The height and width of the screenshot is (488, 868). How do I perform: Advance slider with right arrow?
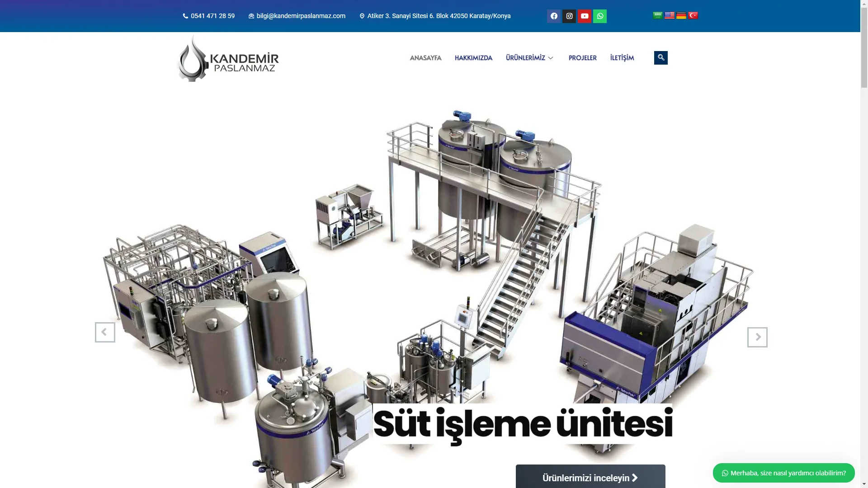(757, 337)
